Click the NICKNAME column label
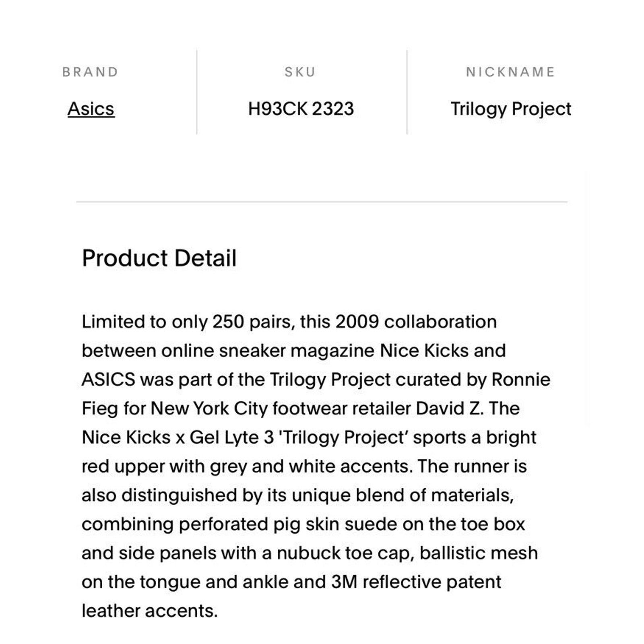 511,72
